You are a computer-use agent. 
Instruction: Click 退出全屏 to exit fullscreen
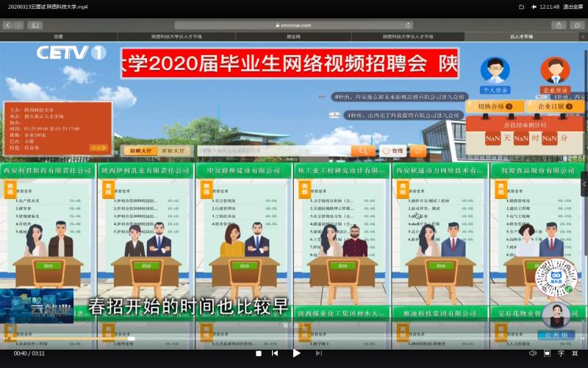pos(572,7)
